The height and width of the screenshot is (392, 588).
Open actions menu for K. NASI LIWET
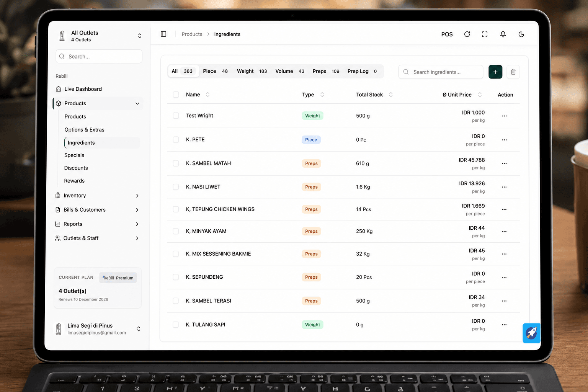tap(504, 187)
